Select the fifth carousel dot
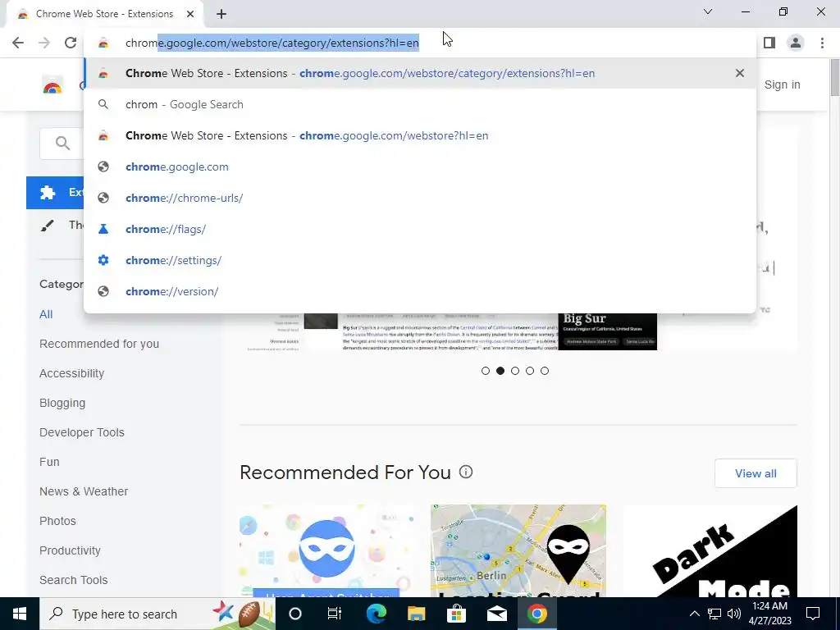840x630 pixels. coord(545,371)
